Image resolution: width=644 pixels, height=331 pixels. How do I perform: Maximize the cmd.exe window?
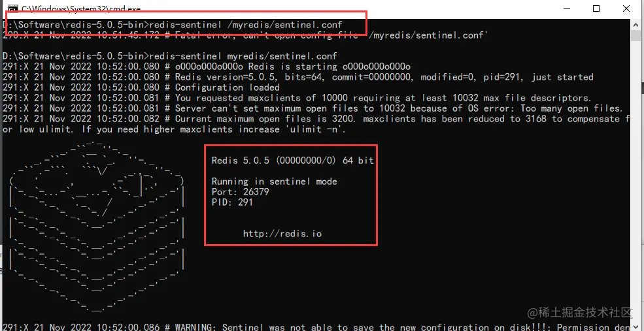pyautogui.click(x=596, y=8)
